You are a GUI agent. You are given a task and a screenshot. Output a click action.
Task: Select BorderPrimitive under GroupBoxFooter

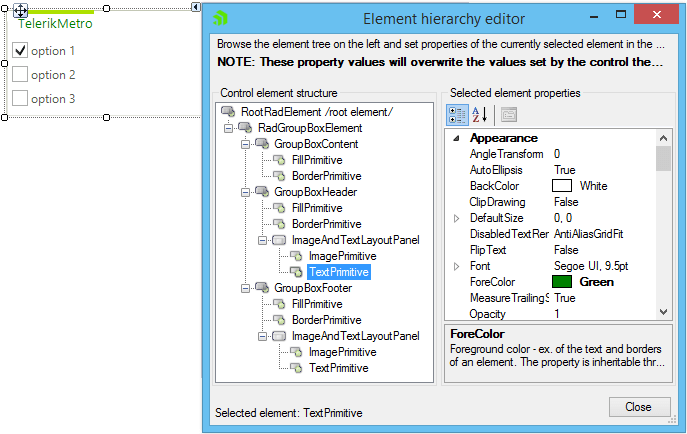pyautogui.click(x=326, y=320)
